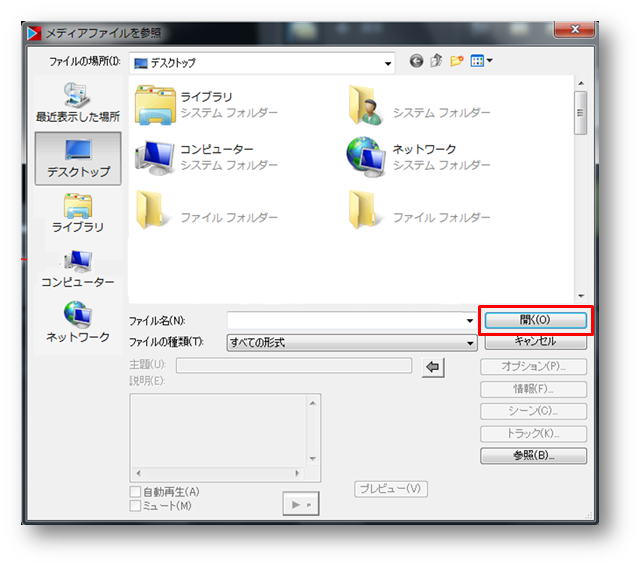Click the オプション(P) button
This screenshot has width=641, height=567.
pos(533,366)
